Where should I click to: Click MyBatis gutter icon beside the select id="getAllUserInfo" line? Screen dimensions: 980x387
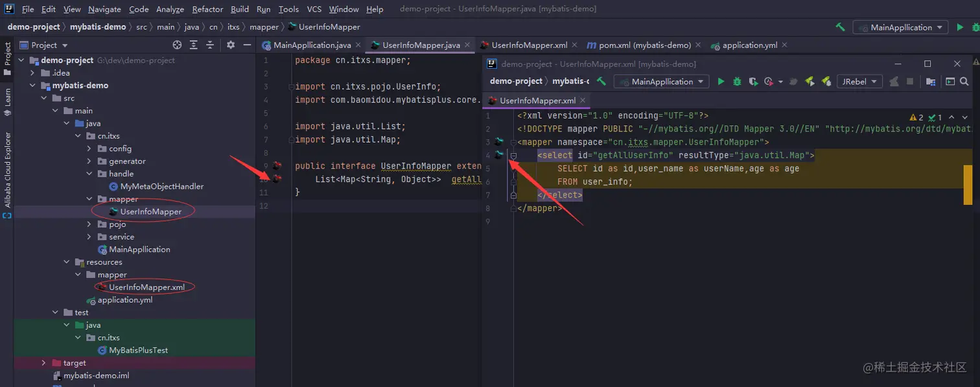(499, 155)
